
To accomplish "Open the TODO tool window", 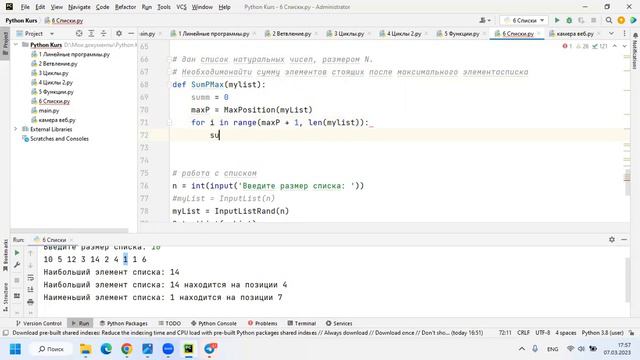I will [169, 323].
